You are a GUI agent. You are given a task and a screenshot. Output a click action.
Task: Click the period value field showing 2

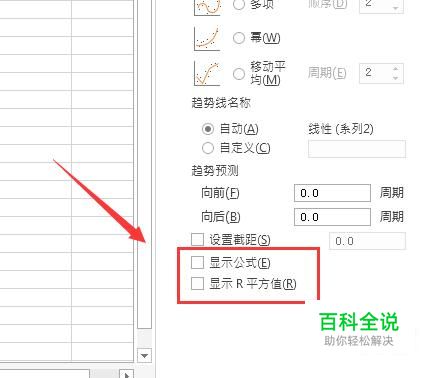click(381, 73)
